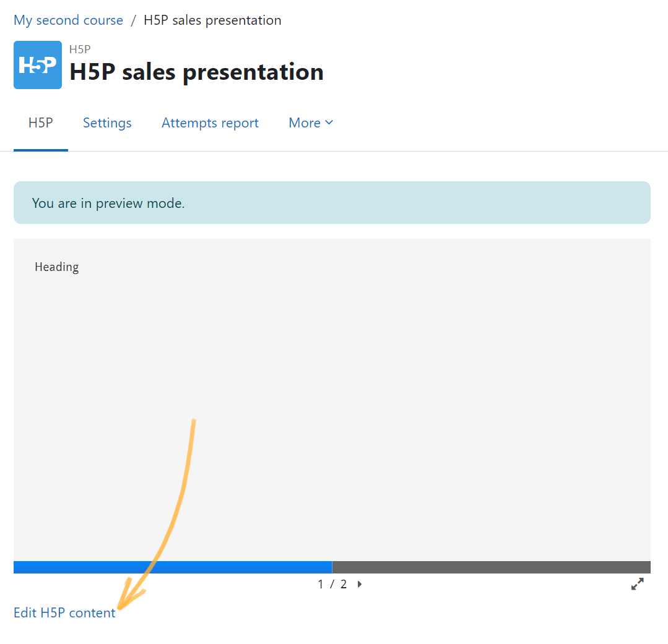Click the 1 / 2 slide counter
This screenshot has width=668, height=644.
point(332,584)
